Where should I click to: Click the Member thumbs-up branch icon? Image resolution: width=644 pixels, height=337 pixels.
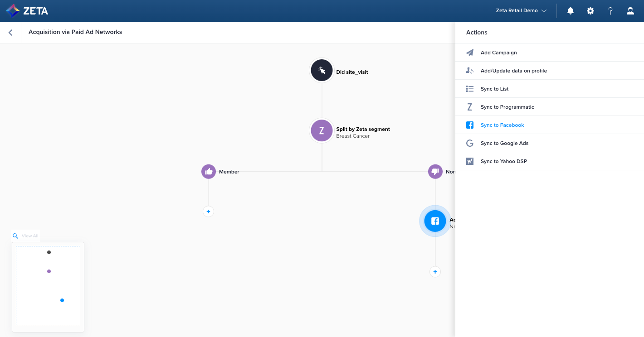tap(209, 172)
